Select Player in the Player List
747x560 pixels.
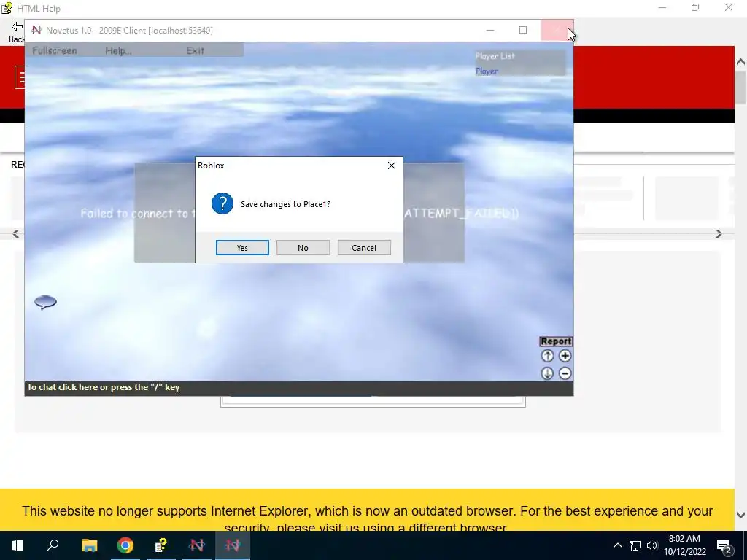487,71
